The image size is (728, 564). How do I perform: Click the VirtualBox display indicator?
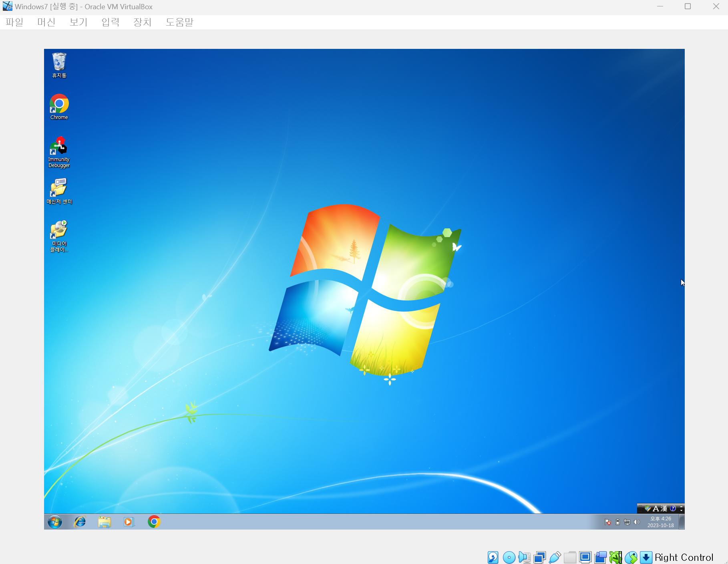pos(585,557)
